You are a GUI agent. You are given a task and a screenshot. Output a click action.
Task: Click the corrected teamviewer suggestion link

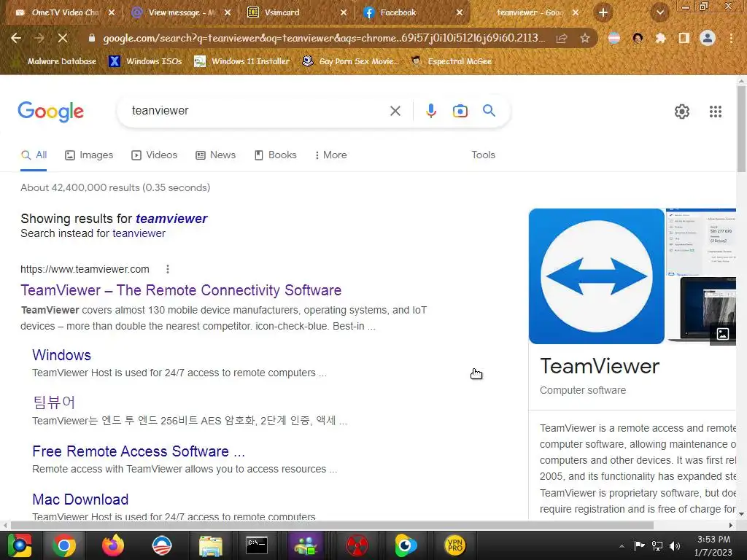pos(171,219)
